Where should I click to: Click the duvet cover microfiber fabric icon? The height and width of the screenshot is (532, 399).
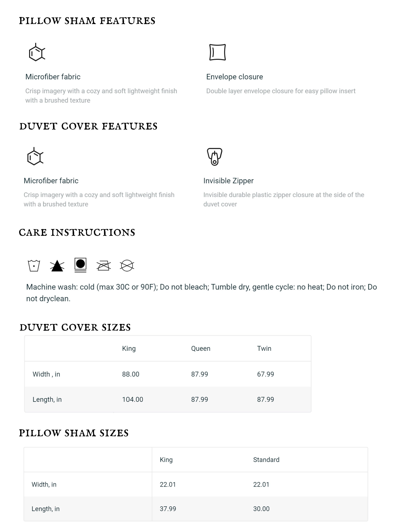pyautogui.click(x=35, y=156)
